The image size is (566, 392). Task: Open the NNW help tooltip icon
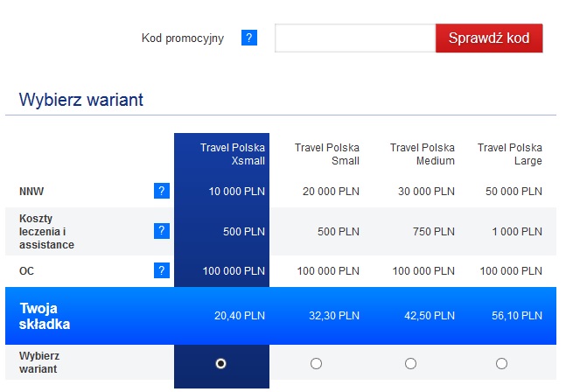tap(161, 191)
